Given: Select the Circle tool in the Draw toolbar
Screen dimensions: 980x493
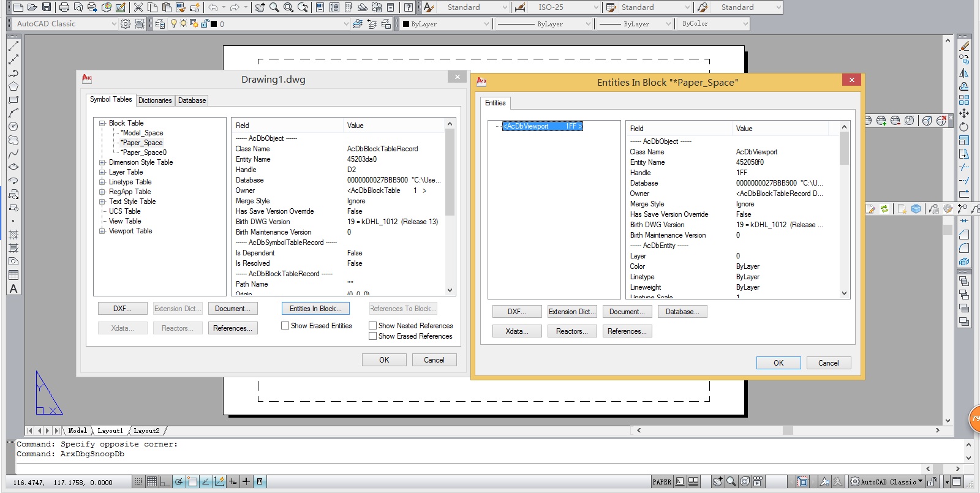Looking at the screenshot, I should (13, 127).
